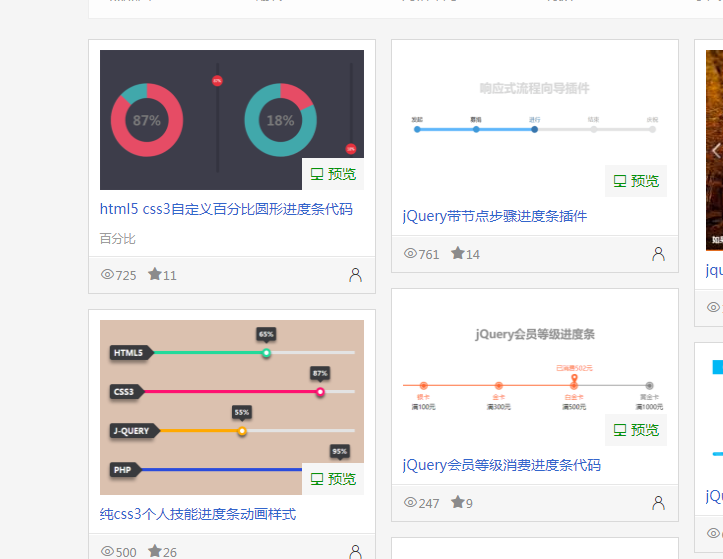Open preview for the jQuery step progress plugin

(636, 181)
